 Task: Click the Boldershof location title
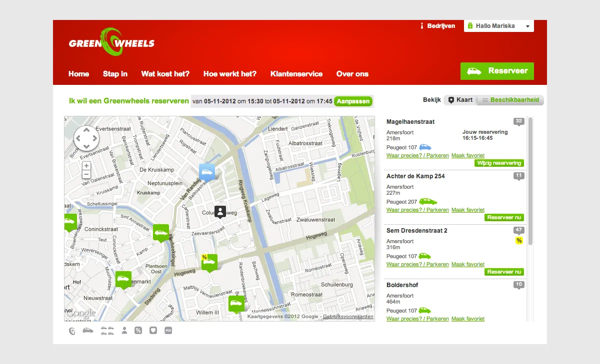[402, 285]
